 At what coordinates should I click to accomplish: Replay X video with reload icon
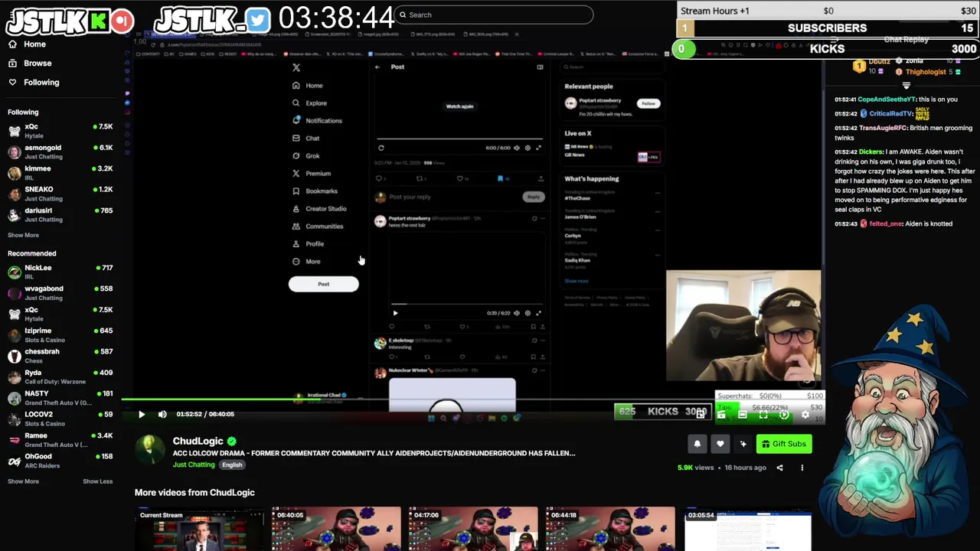381,148
